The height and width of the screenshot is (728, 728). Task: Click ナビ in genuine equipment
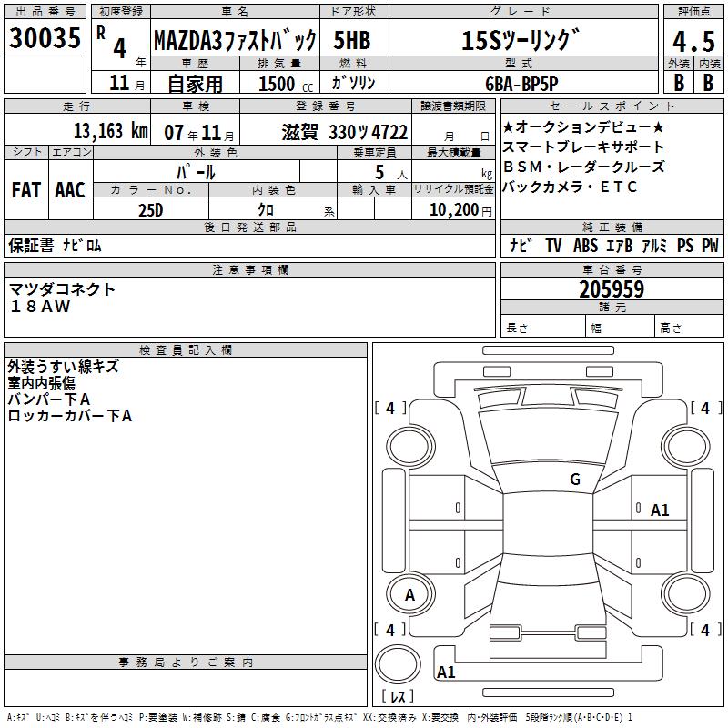521,245
